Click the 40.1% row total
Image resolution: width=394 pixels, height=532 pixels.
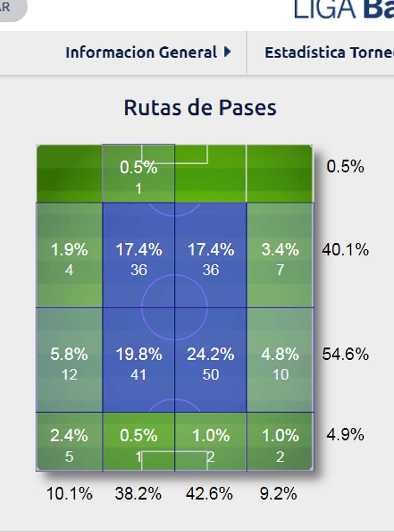pos(345,250)
